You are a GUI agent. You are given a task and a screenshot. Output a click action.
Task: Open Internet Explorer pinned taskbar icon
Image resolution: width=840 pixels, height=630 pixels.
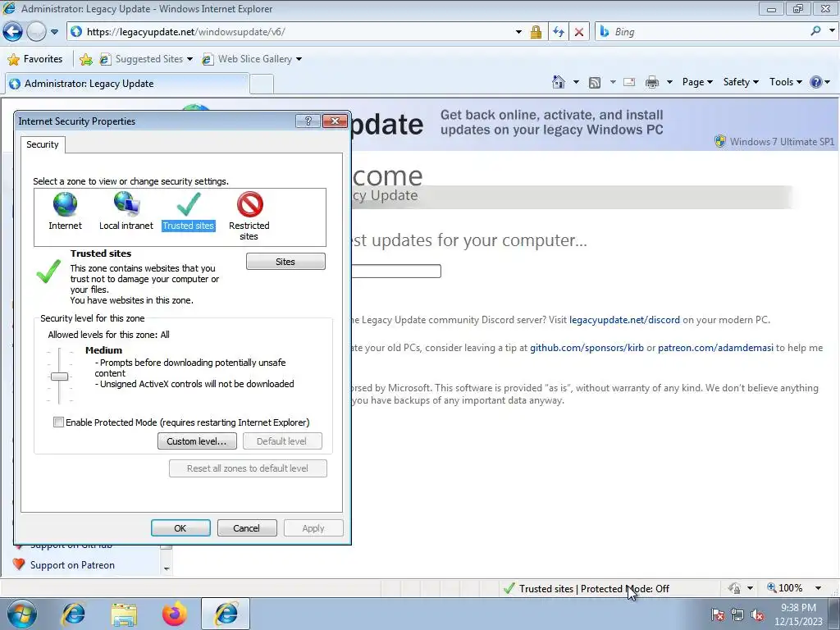click(x=73, y=614)
